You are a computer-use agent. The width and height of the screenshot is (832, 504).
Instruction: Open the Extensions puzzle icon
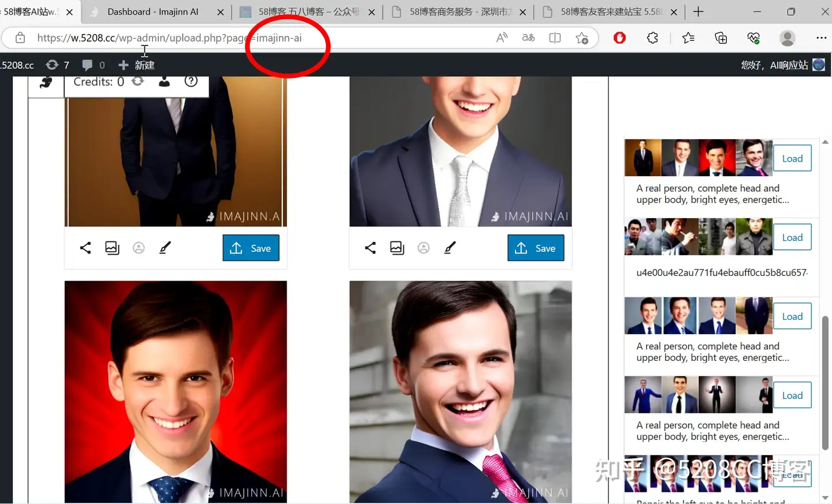coord(652,38)
